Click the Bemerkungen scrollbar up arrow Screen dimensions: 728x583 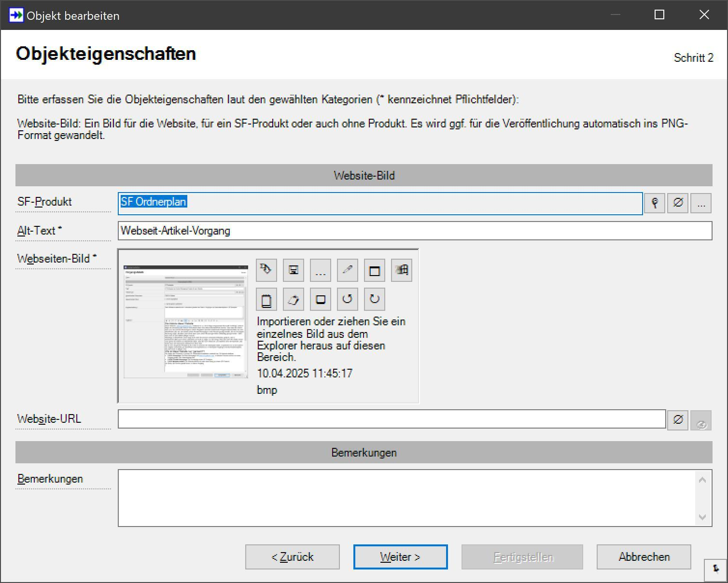(x=702, y=480)
